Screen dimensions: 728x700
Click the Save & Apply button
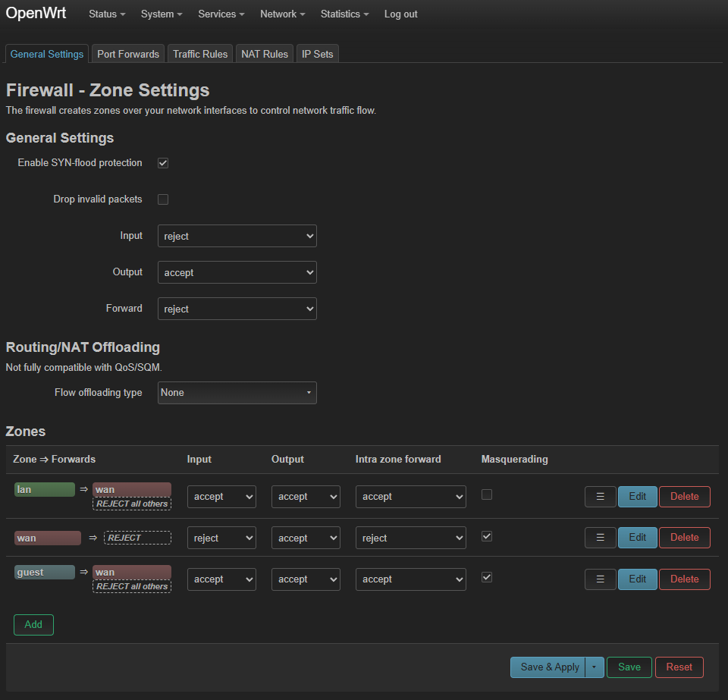point(548,667)
